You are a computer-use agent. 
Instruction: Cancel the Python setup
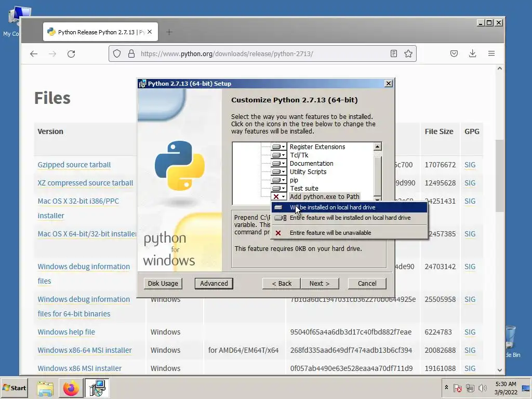367,283
